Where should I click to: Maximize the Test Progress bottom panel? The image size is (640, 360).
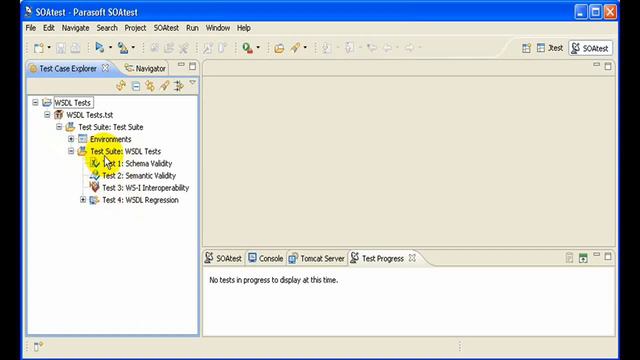pyautogui.click(x=608, y=257)
